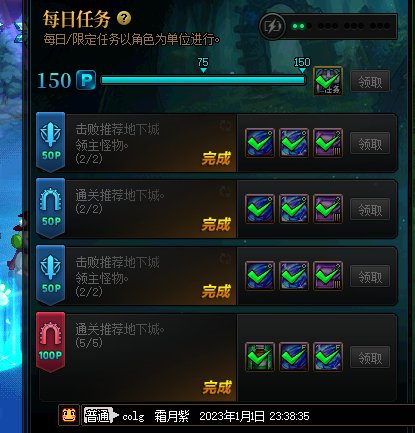The width and height of the screenshot is (415, 433).
Task: Click the green reward icon in the 100P quest
Action: (x=260, y=357)
